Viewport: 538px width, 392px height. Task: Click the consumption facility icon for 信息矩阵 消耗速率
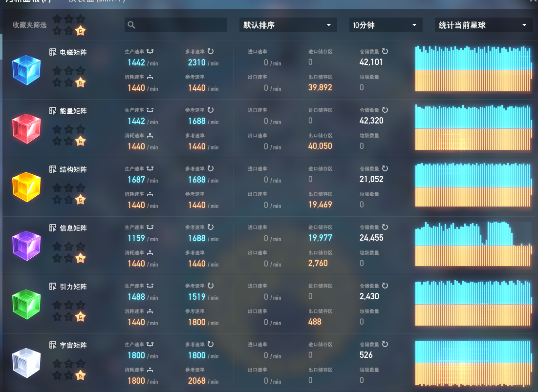pos(150,252)
